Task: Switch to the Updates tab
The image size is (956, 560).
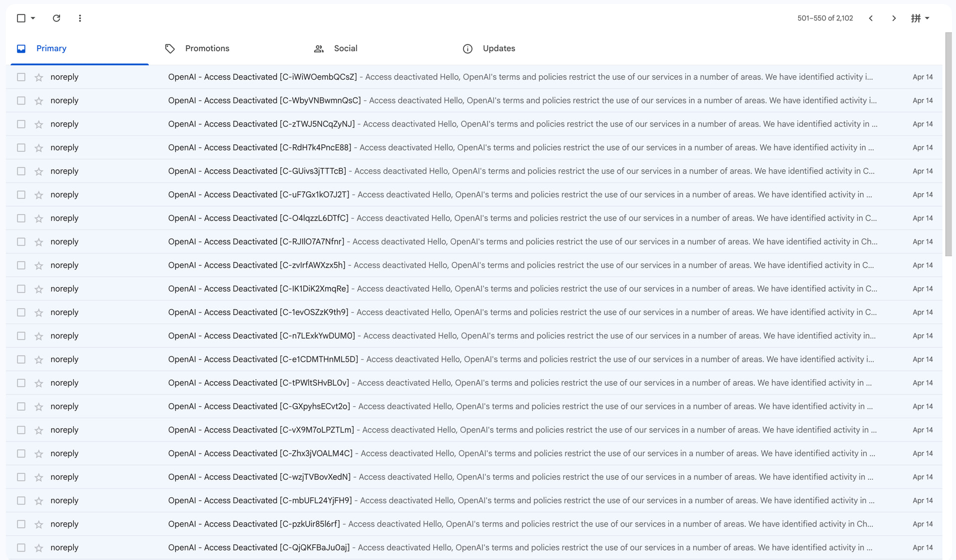Action: (x=489, y=48)
